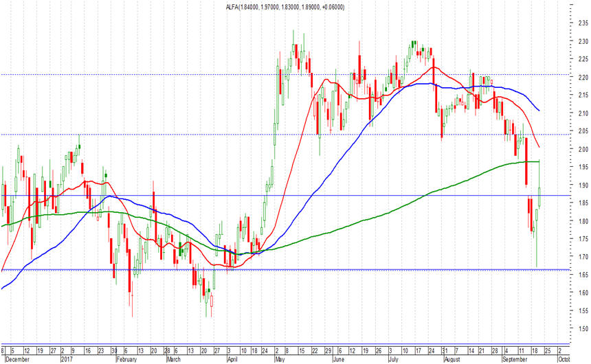
Task: Click the date tick 30 before February
Action: coord(114,351)
